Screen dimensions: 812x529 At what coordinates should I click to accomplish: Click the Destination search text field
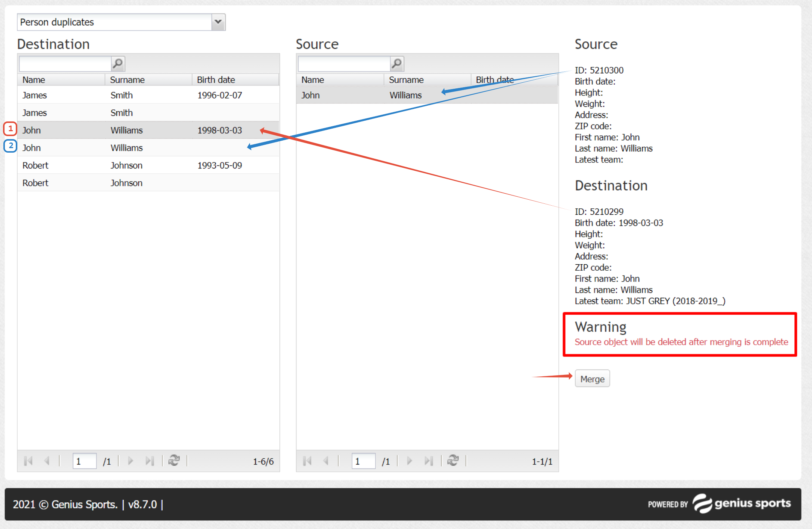point(65,64)
